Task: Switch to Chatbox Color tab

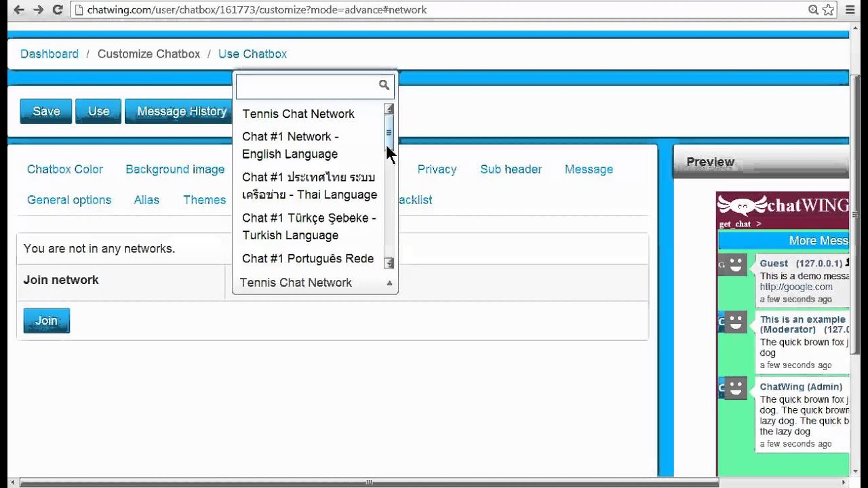Action: click(x=65, y=169)
